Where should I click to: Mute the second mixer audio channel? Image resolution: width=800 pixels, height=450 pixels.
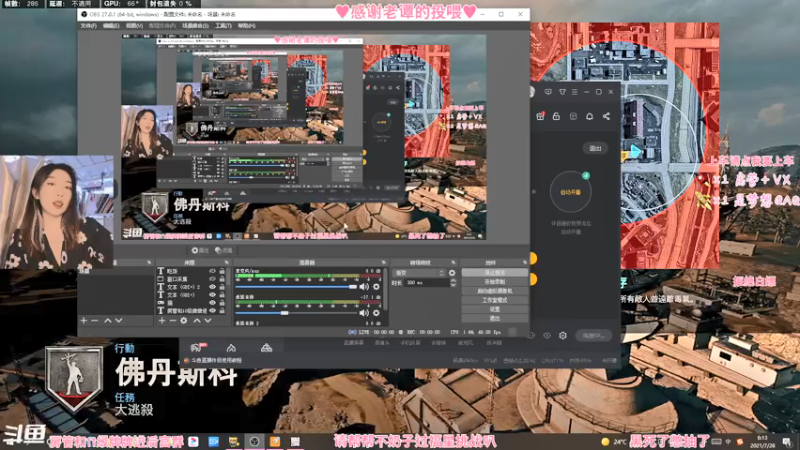coord(364,313)
